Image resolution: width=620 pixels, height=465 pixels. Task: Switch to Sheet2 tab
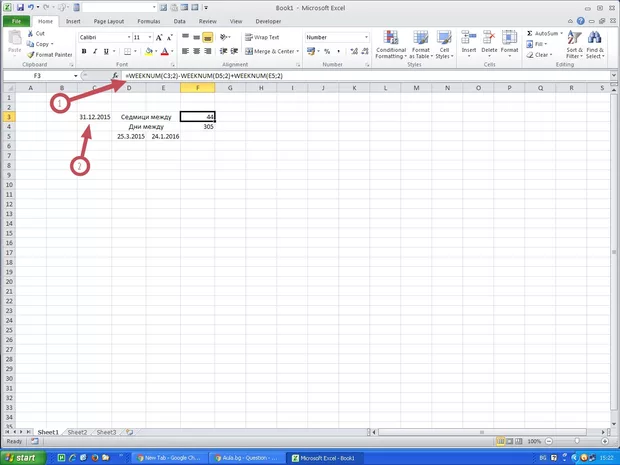tap(77, 432)
